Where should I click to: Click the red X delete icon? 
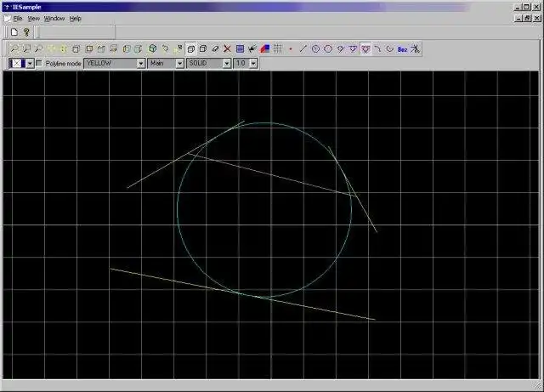point(227,49)
